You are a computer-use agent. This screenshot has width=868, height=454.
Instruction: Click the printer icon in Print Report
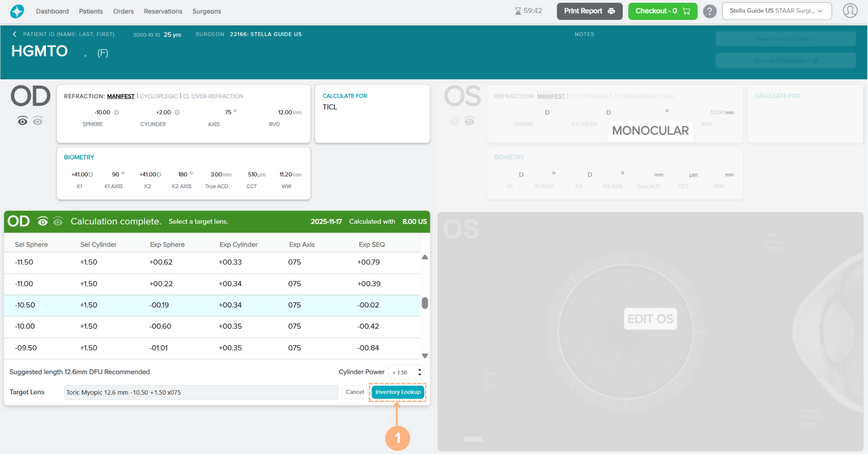pos(611,11)
